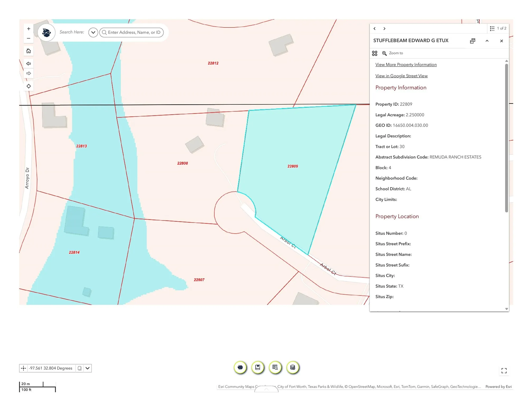Collapse the popup with chevron up
The height and width of the screenshot is (411, 532).
tap(487, 41)
